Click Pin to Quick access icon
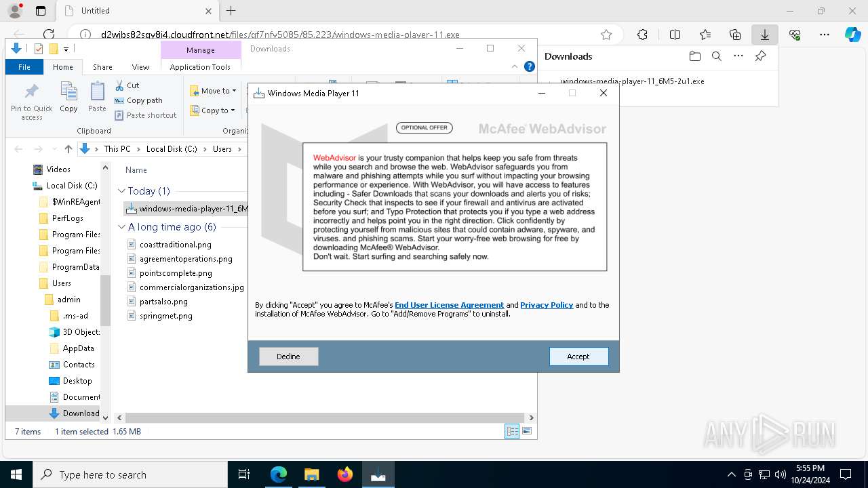 [31, 102]
